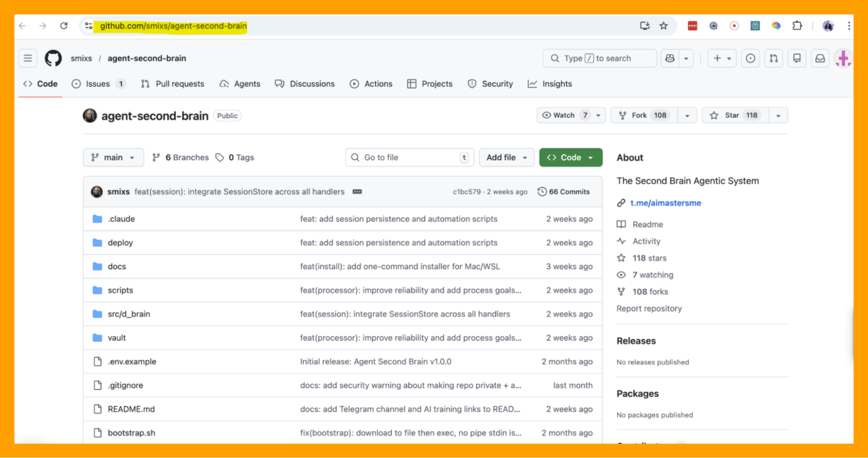Viewport: 868px width, 458px height.
Task: Open the issues icon in header
Action: (x=750, y=58)
